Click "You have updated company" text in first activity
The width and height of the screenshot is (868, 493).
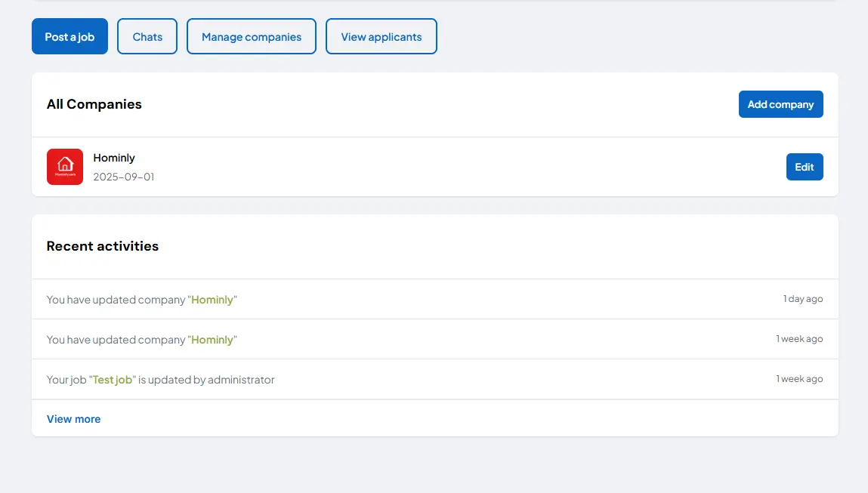pyautogui.click(x=116, y=300)
